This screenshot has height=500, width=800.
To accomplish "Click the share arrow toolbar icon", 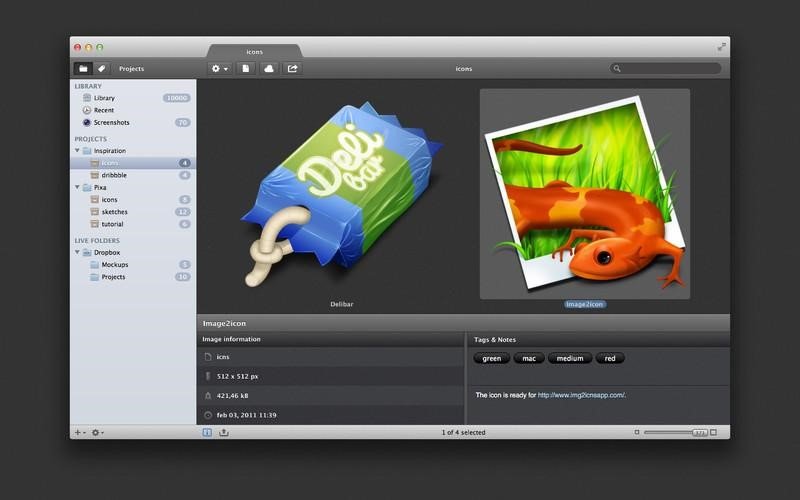I will pos(292,68).
